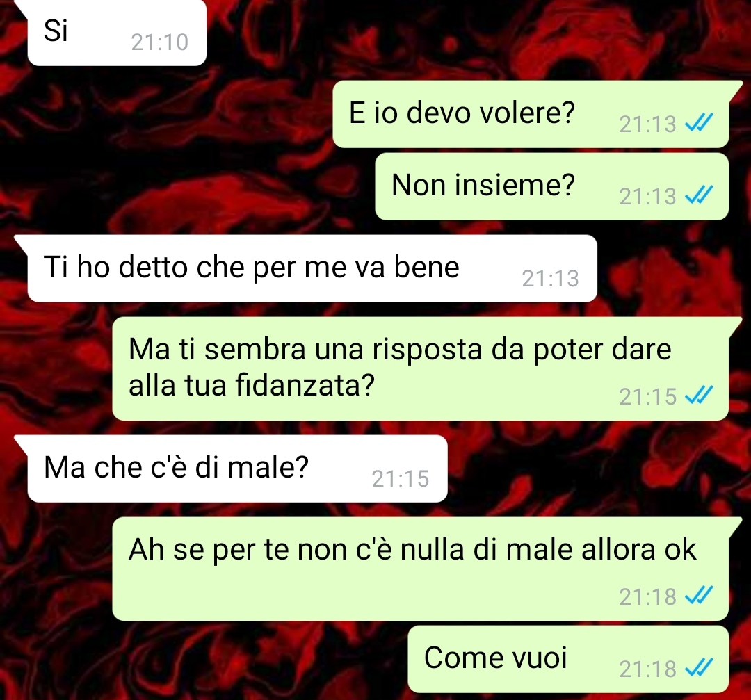
Task: Tap the 'Come vuoi' message bubble
Action: 569,659
